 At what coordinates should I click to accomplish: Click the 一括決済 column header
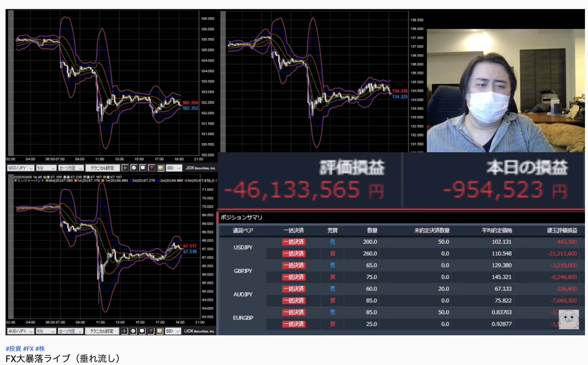point(294,230)
